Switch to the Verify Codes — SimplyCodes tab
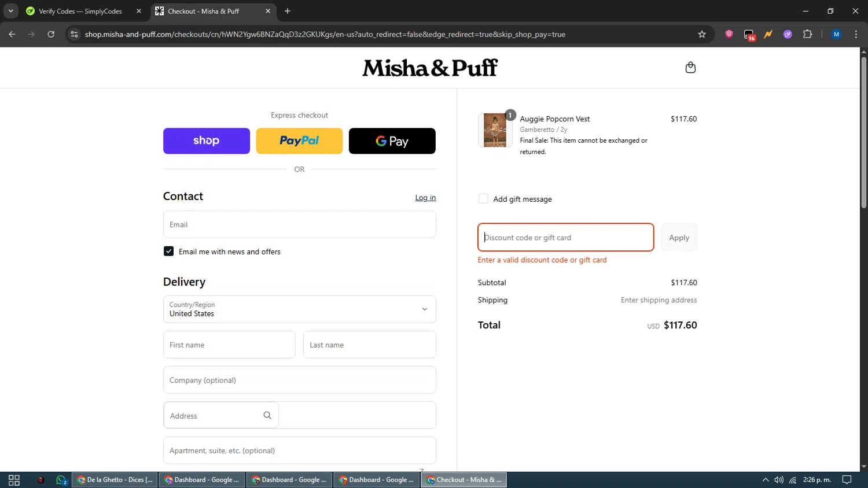 click(x=80, y=11)
